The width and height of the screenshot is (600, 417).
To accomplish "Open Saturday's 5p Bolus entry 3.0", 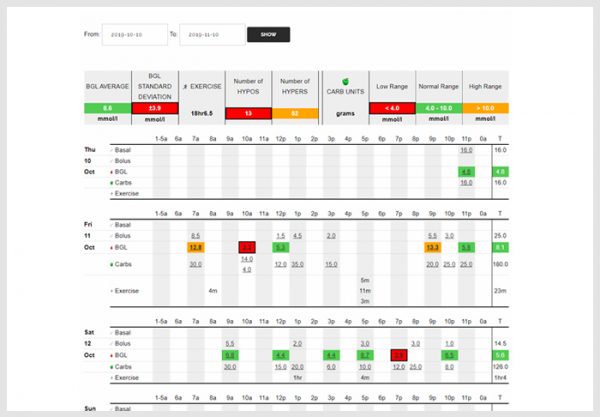I will 365,344.
